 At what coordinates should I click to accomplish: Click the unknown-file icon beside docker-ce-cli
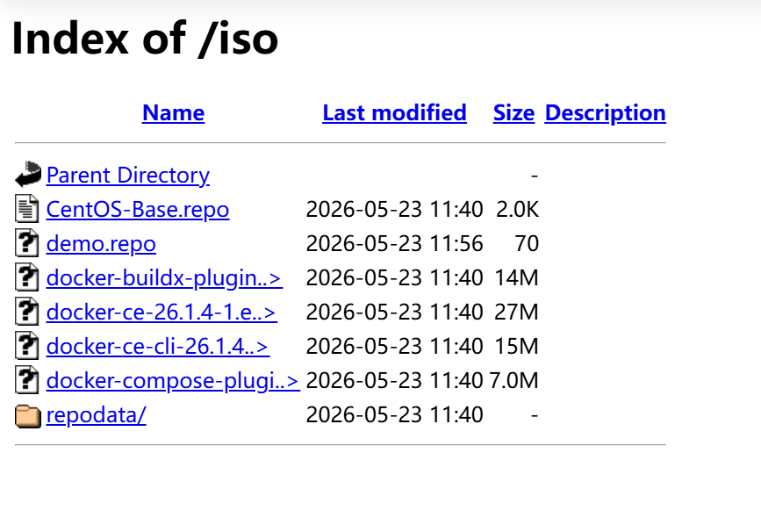26,346
